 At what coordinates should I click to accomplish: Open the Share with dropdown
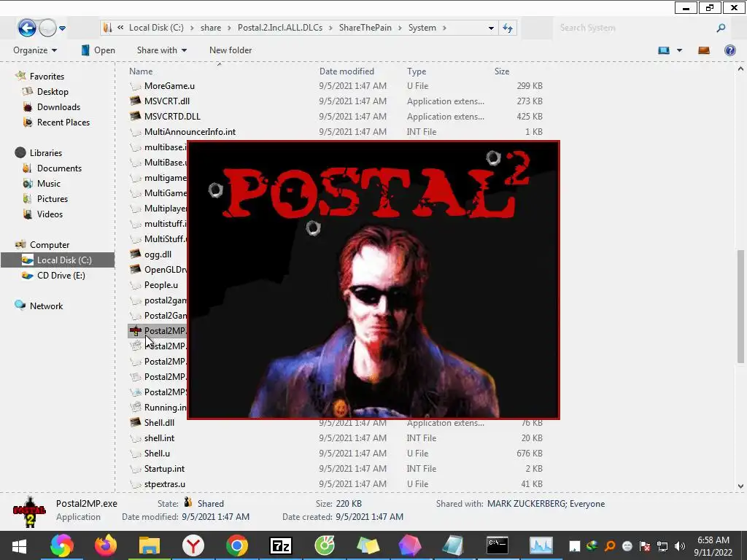click(x=161, y=50)
